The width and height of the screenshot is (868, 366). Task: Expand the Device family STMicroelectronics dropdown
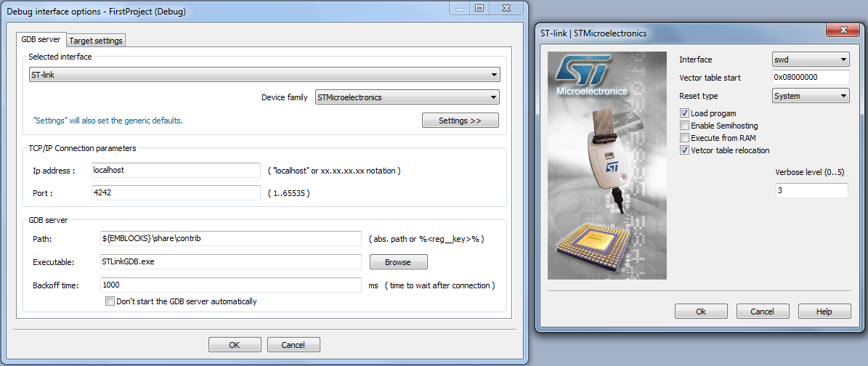click(407, 97)
